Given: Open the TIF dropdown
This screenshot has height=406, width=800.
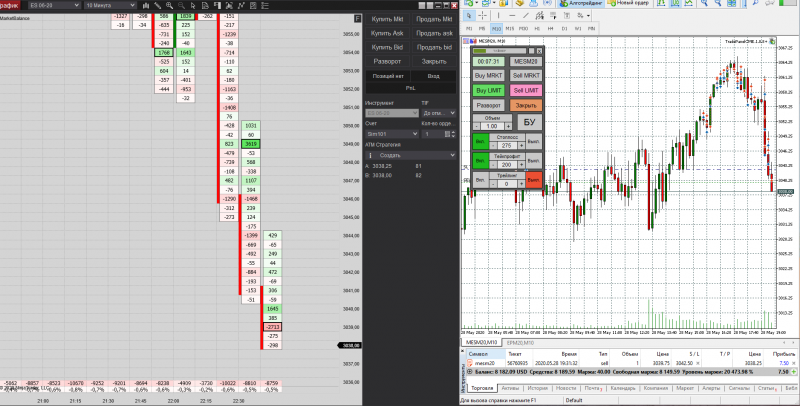Looking at the screenshot, I should point(439,113).
